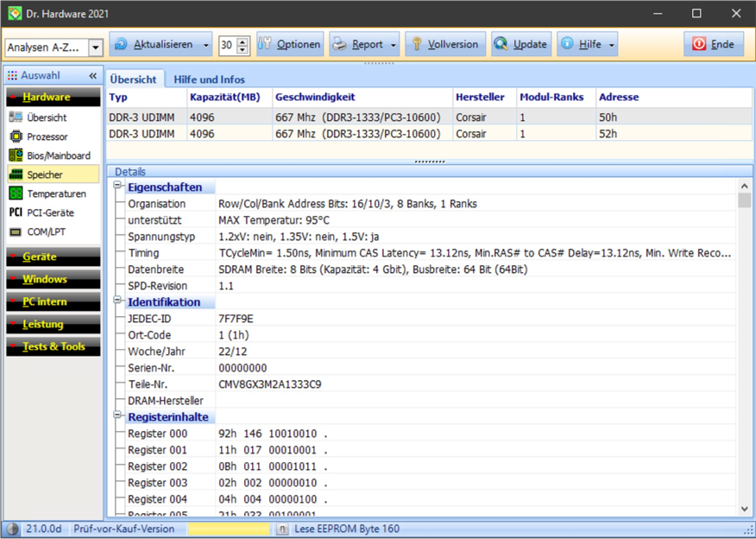The width and height of the screenshot is (756, 539).
Task: Click the Übersicht item in sidebar
Action: (x=47, y=117)
